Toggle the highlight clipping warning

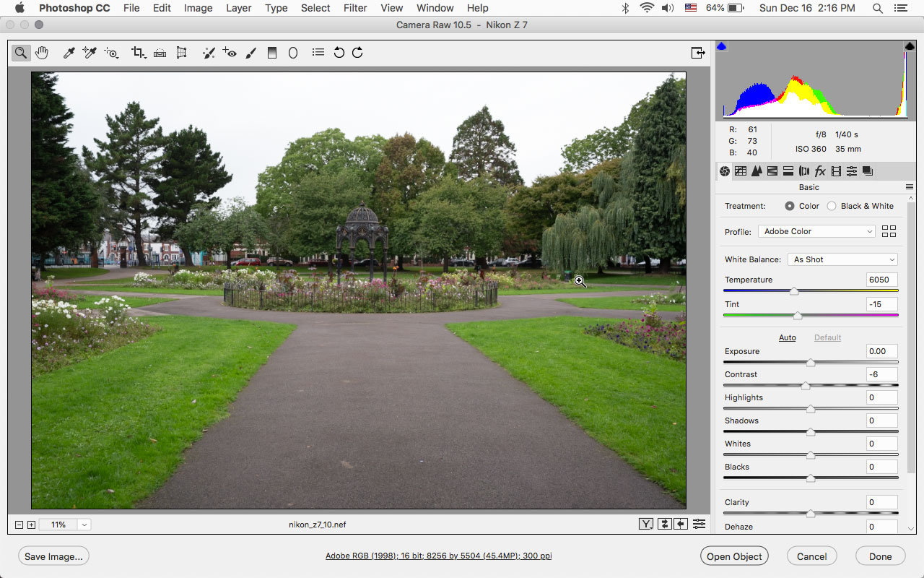910,46
